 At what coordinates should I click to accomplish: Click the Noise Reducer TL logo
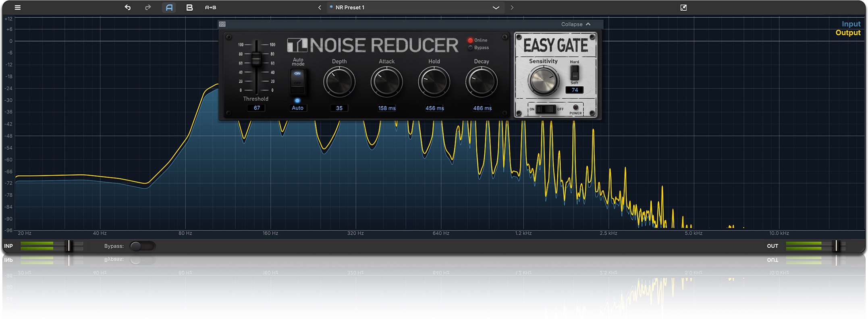point(297,45)
